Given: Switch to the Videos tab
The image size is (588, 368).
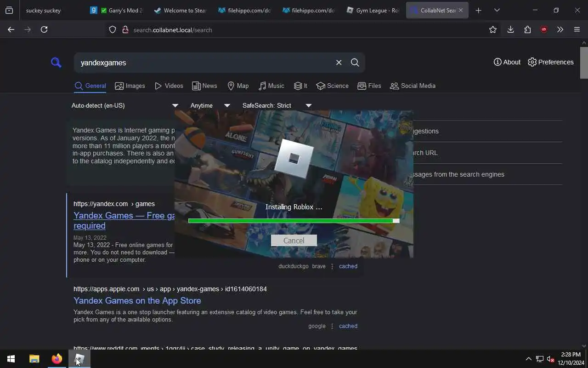Looking at the screenshot, I should 169,86.
